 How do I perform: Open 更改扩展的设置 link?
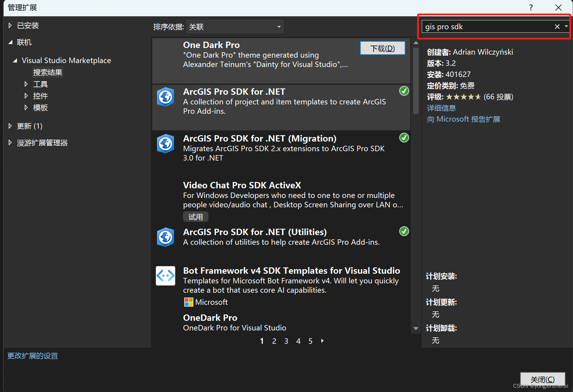point(33,356)
